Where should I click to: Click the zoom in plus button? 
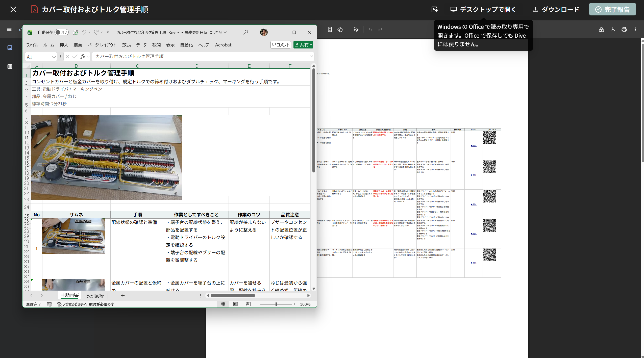(x=294, y=304)
